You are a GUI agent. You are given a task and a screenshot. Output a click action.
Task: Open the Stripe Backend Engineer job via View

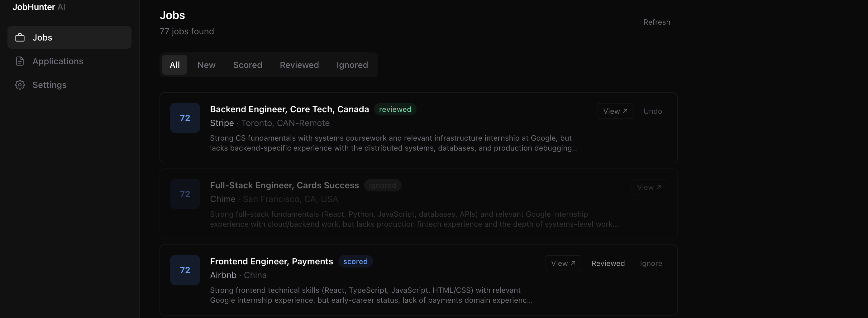[x=615, y=111]
